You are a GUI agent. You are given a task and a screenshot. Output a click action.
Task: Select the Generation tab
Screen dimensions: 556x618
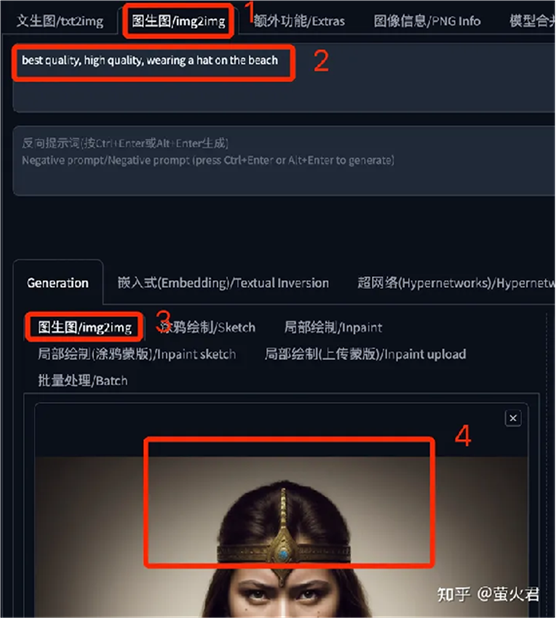[58, 283]
